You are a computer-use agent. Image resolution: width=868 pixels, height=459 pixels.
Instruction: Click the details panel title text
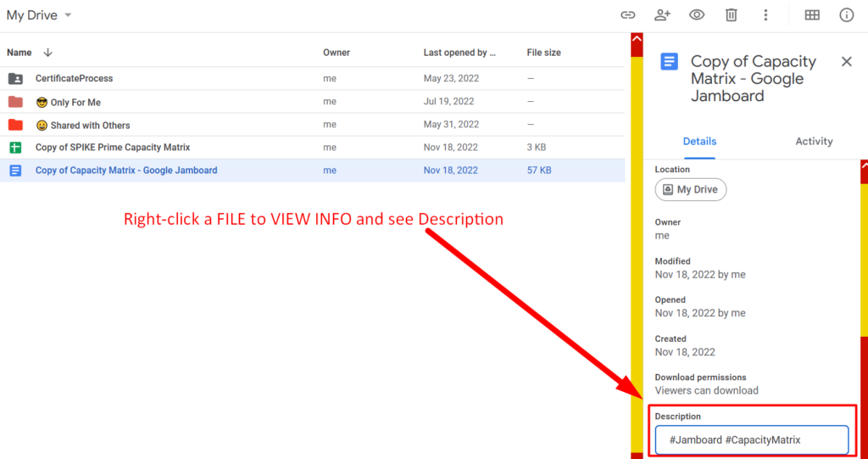pyautogui.click(x=754, y=79)
